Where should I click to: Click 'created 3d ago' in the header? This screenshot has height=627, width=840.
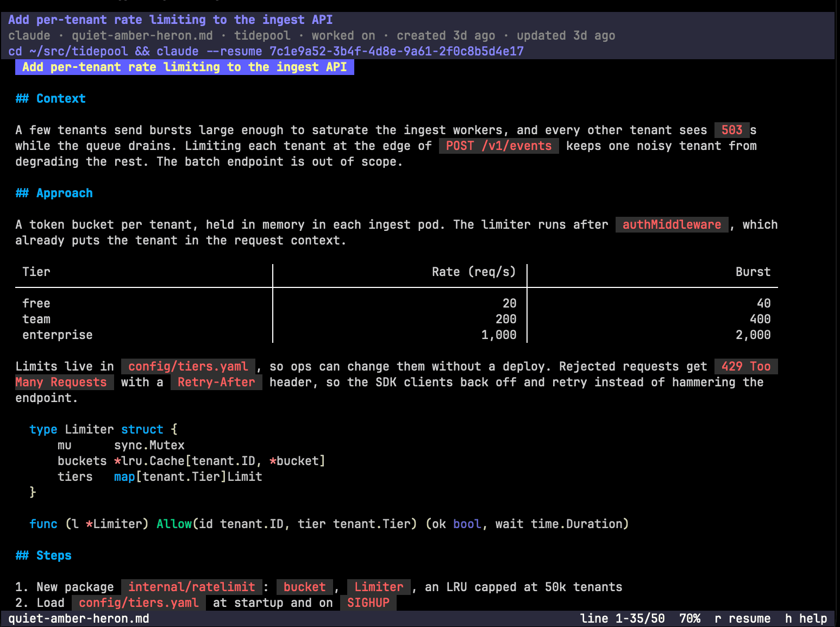click(446, 35)
